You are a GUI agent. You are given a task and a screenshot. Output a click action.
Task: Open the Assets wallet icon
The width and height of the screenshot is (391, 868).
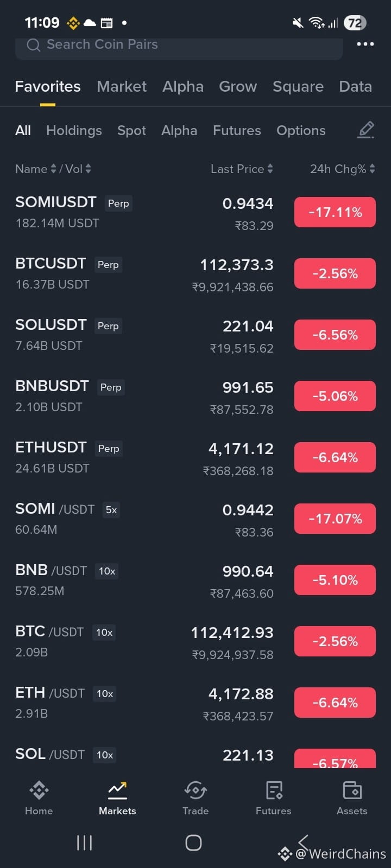(352, 790)
